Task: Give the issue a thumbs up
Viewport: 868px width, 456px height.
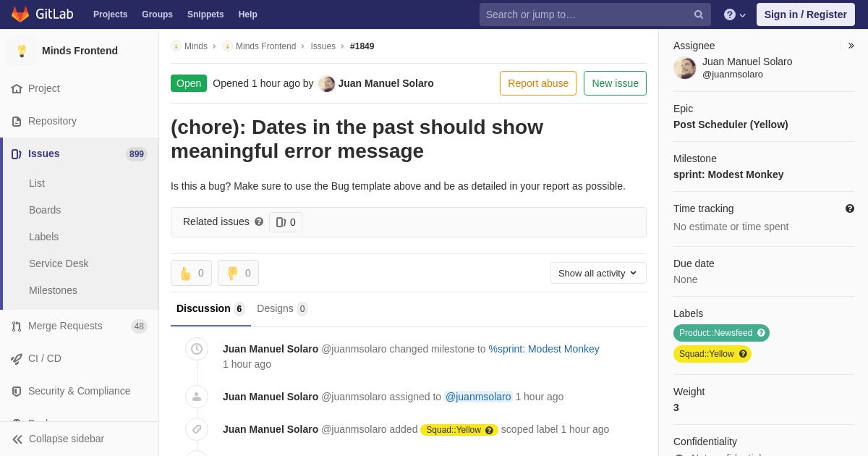Action: (191, 273)
